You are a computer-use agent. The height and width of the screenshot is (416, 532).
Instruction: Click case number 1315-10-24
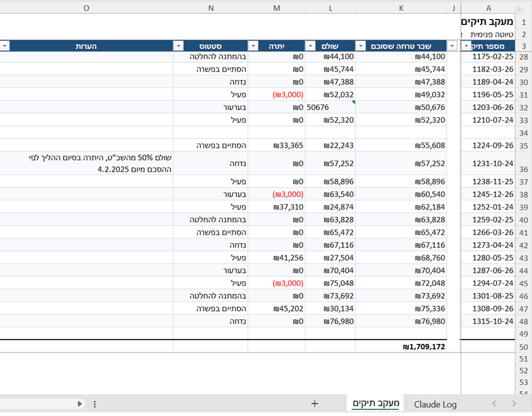[488, 321]
